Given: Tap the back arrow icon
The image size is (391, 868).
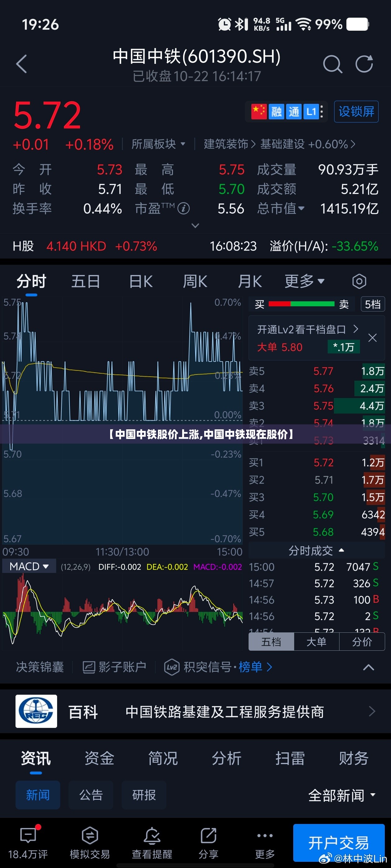Looking at the screenshot, I should (21, 64).
